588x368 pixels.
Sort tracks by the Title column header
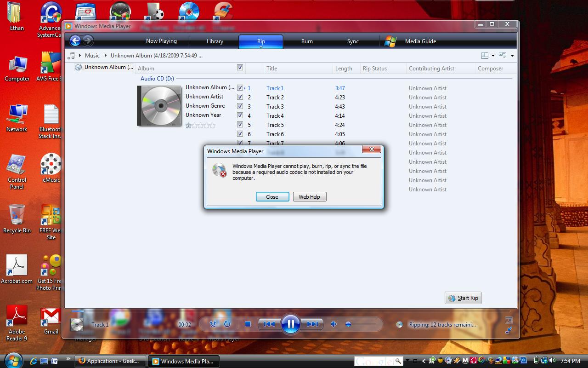(x=298, y=69)
